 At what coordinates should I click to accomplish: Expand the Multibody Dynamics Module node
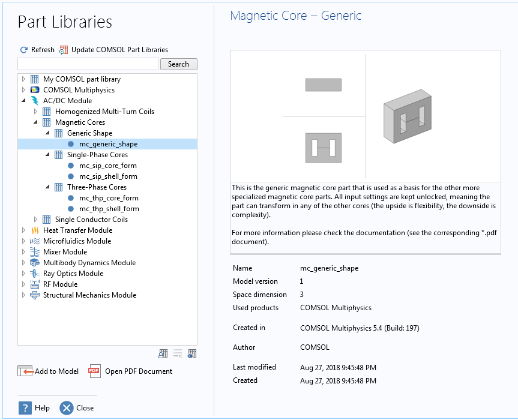[x=23, y=263]
